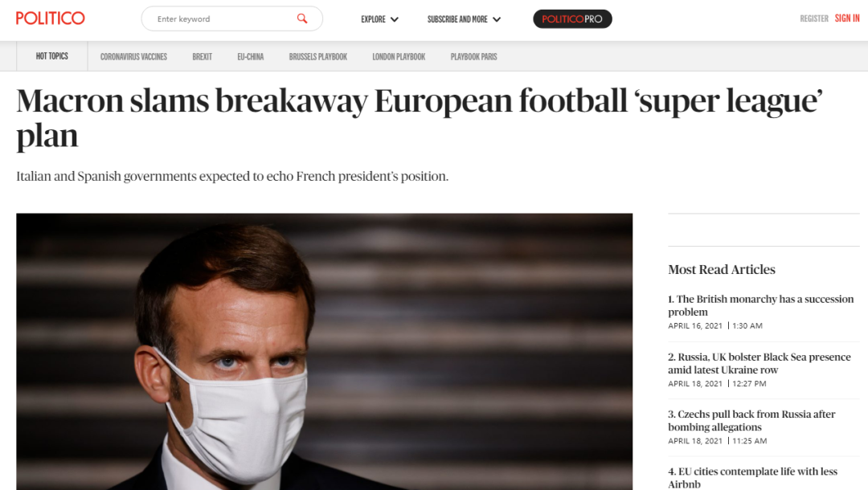Click the Register link
The width and height of the screenshot is (868, 490).
[x=813, y=18]
